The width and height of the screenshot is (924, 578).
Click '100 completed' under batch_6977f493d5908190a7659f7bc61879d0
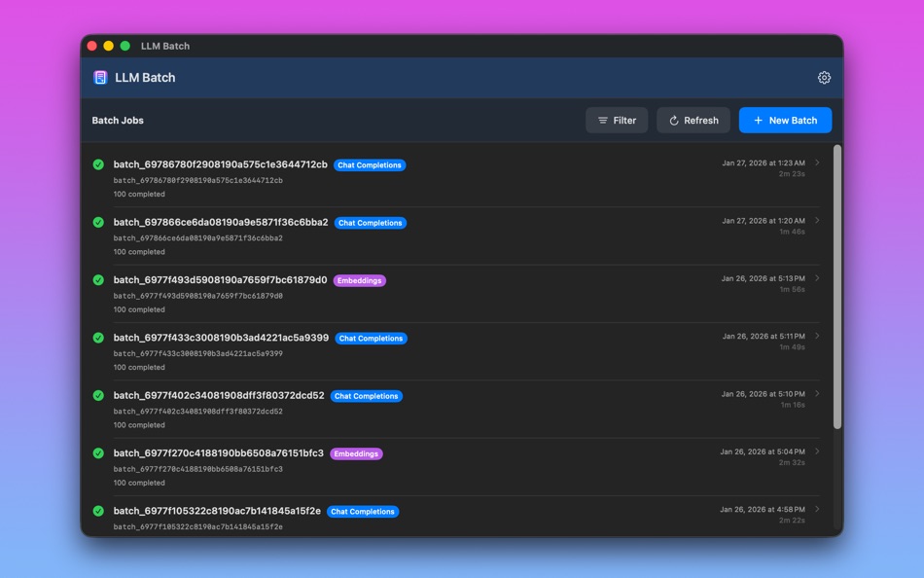[139, 310]
